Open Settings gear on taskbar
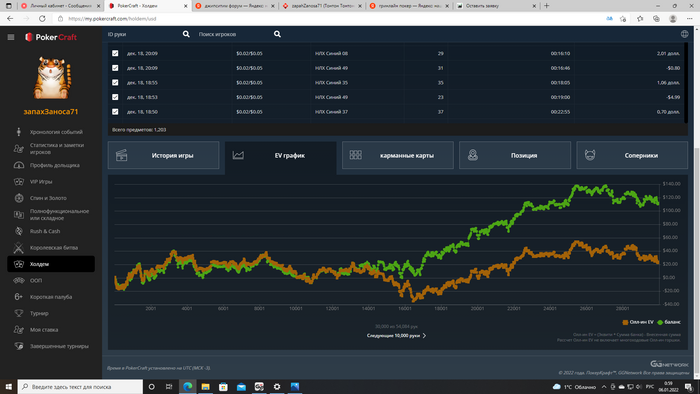 (x=277, y=386)
